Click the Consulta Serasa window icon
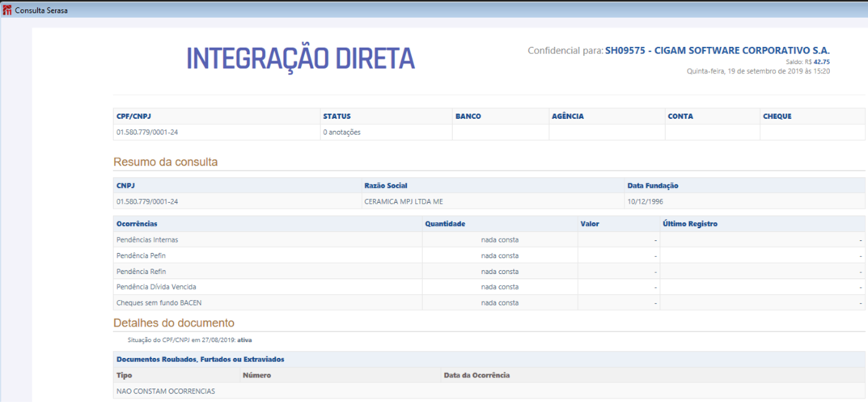868x405 pixels. point(7,10)
